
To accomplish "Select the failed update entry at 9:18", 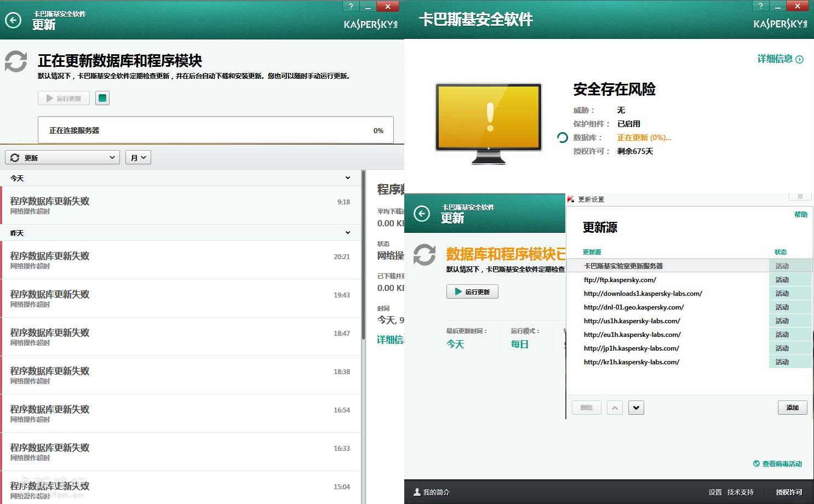I will 181,205.
